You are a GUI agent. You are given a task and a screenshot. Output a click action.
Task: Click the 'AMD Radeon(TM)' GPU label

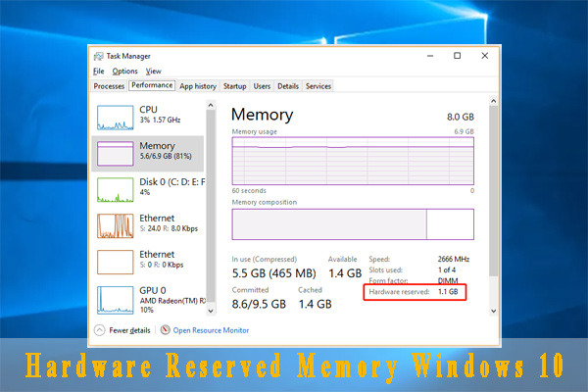click(x=172, y=301)
